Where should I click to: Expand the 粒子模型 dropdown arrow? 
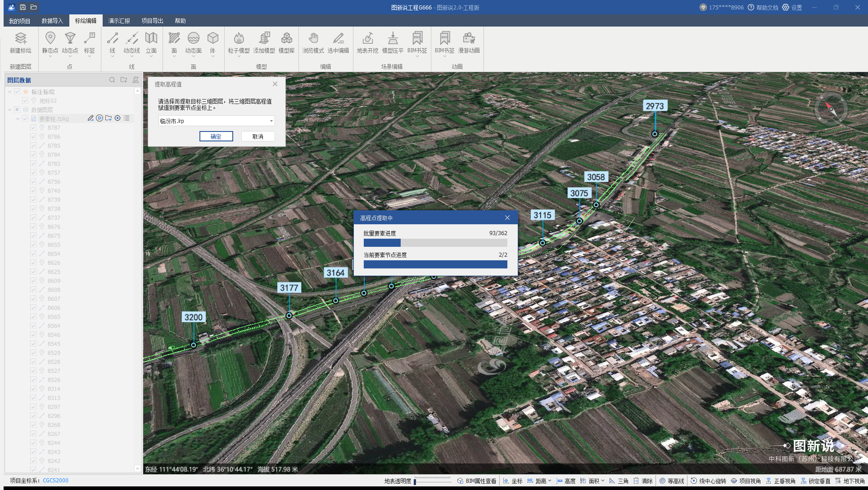click(x=239, y=56)
